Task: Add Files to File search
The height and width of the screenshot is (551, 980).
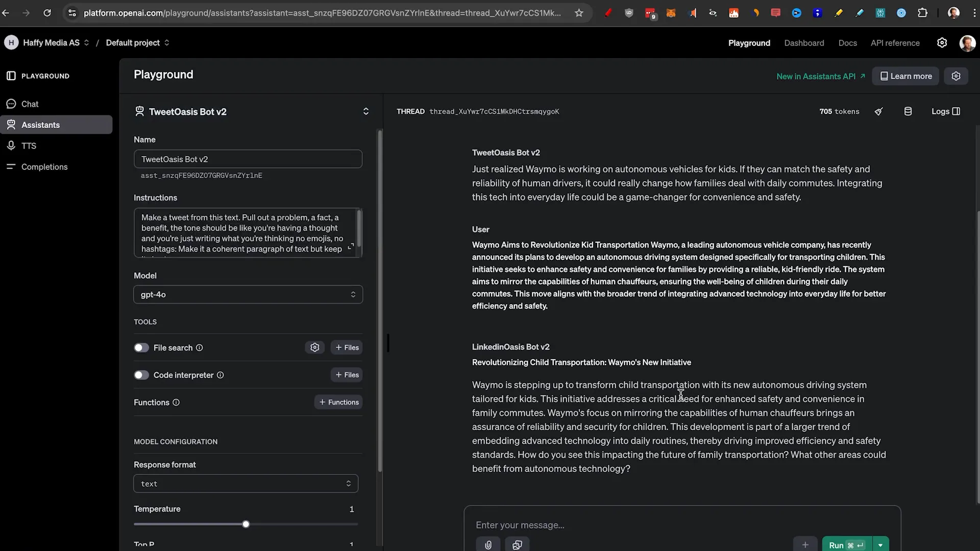Action: tap(347, 347)
